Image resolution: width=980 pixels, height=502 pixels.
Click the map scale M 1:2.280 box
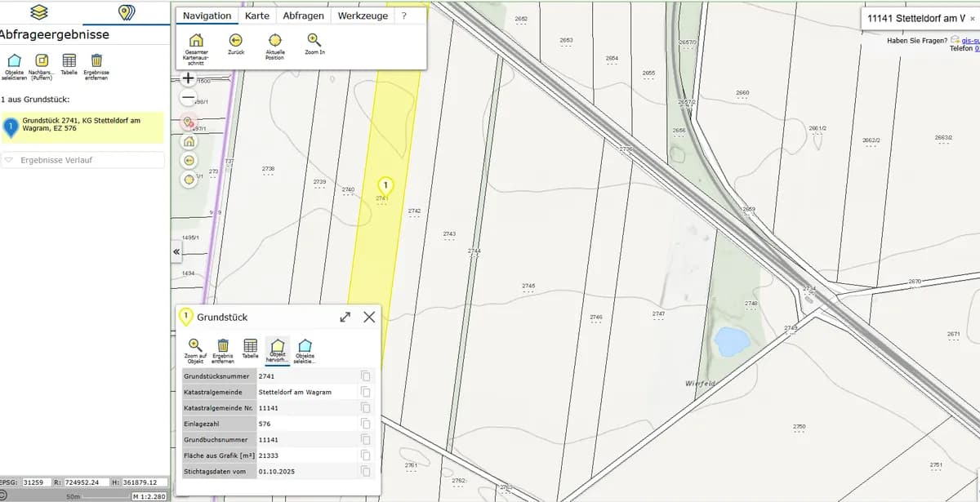point(149,496)
